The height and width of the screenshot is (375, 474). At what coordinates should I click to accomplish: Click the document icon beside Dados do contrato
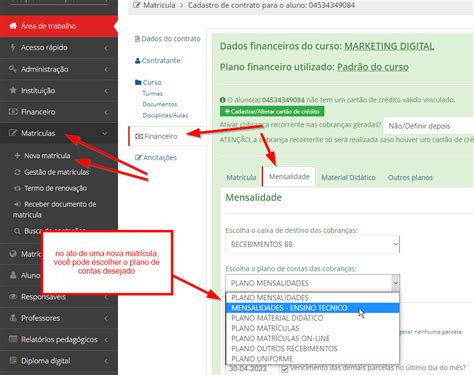point(137,39)
